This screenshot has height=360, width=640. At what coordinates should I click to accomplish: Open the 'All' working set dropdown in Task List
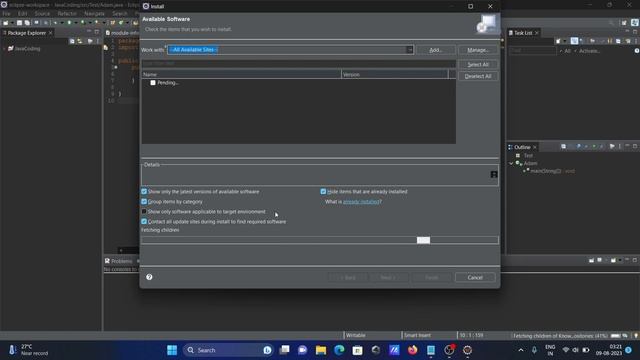[x=565, y=51]
